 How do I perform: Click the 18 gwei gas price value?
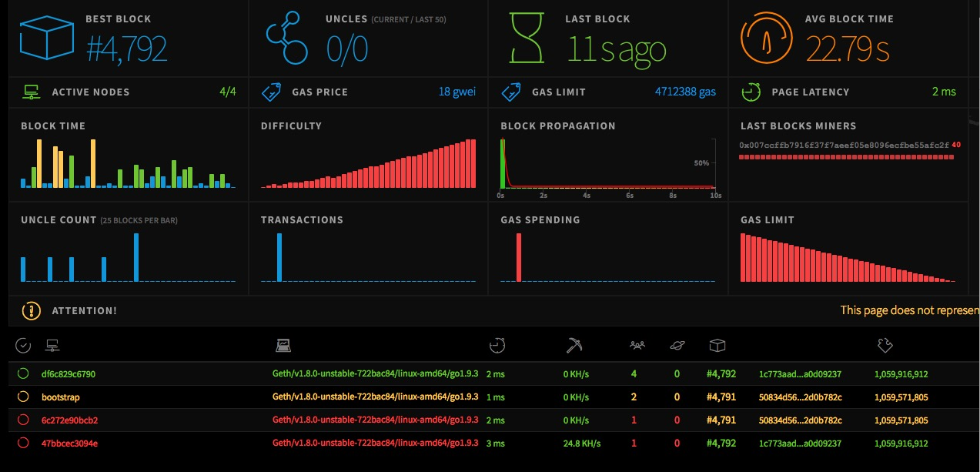pyautogui.click(x=457, y=92)
